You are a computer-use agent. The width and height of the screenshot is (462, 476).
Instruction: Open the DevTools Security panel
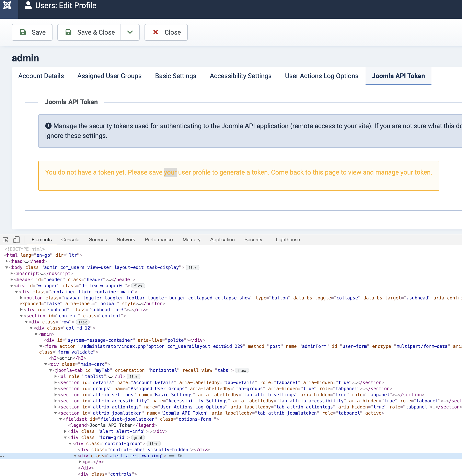(x=253, y=240)
